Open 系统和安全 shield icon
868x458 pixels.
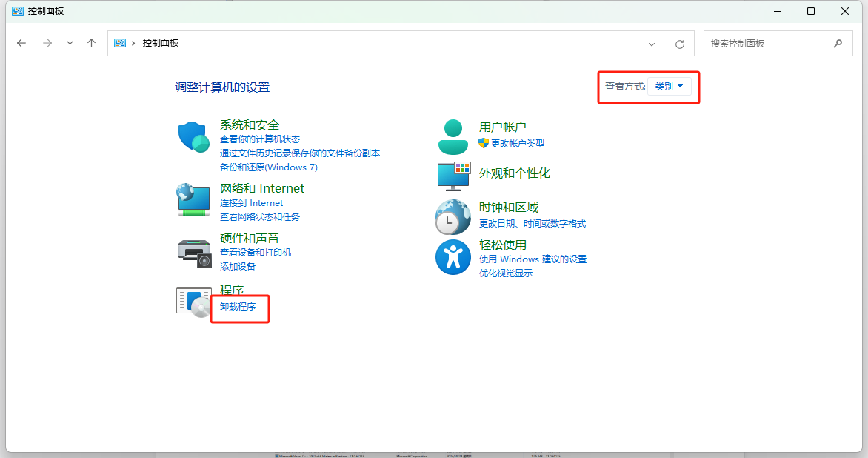coord(193,135)
